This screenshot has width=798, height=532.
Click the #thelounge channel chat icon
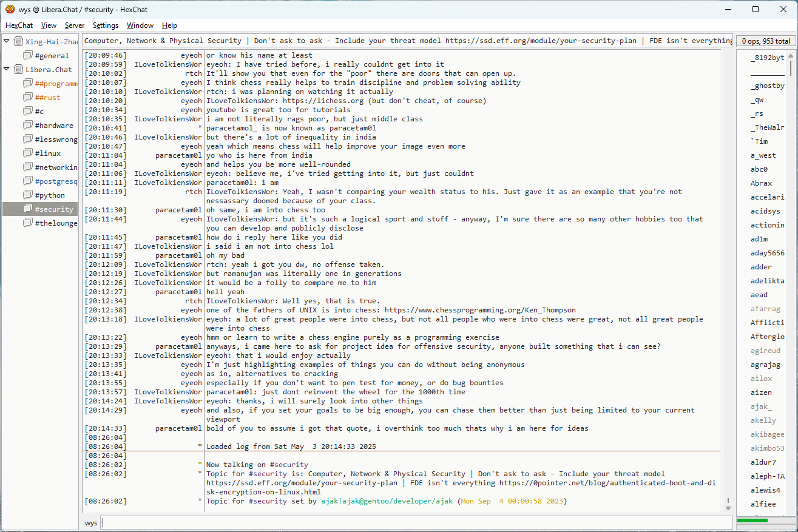pyautogui.click(x=28, y=223)
